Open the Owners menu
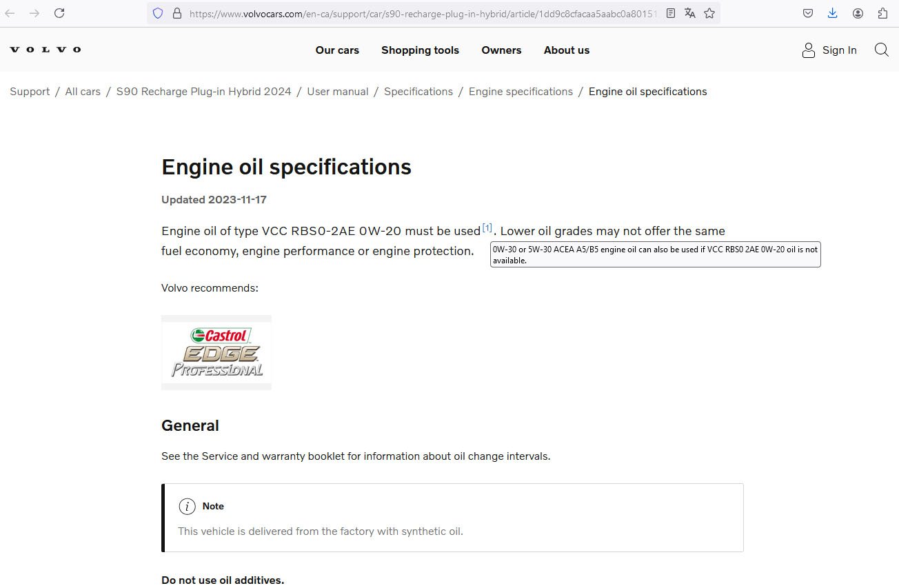Screen dimensions: 899x588 tap(501, 50)
